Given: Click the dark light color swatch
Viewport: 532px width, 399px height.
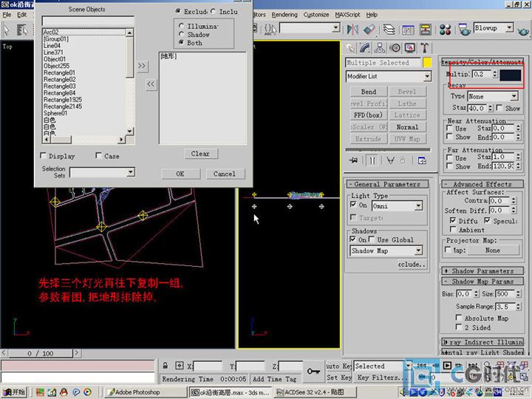Looking at the screenshot, I should coord(511,75).
